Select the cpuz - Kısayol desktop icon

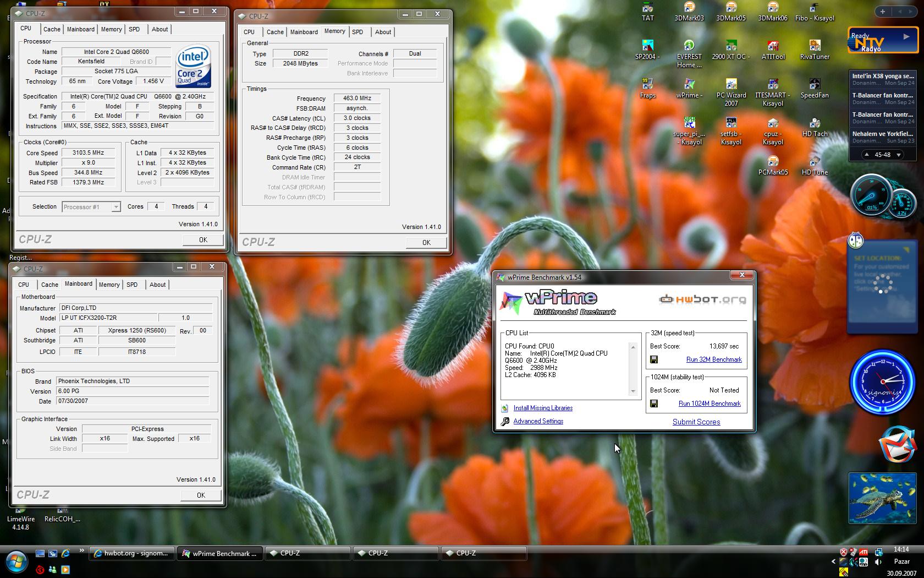tap(773, 130)
